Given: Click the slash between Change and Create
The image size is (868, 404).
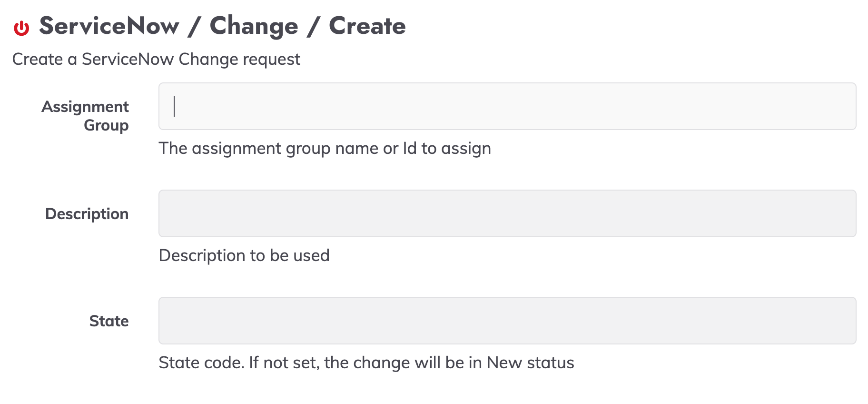Looking at the screenshot, I should [313, 26].
